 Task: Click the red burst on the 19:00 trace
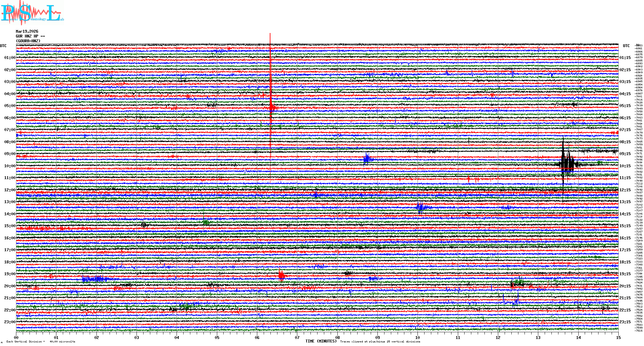coord(281,275)
